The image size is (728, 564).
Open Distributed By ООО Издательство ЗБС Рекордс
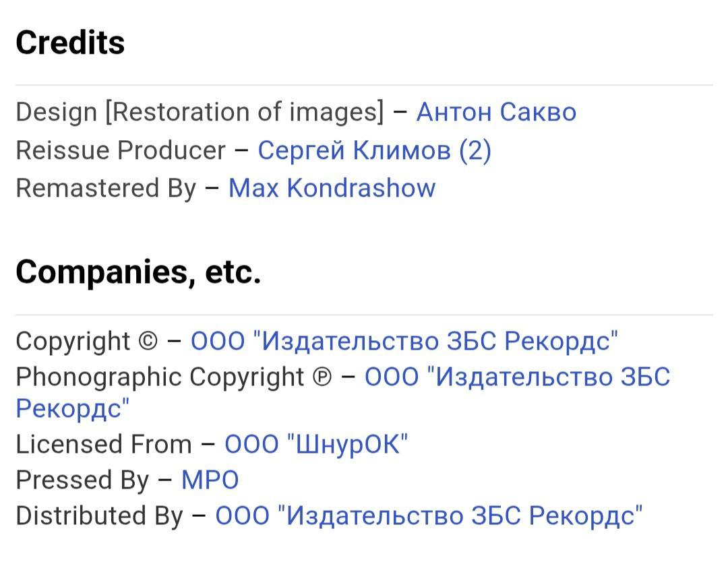(x=429, y=515)
